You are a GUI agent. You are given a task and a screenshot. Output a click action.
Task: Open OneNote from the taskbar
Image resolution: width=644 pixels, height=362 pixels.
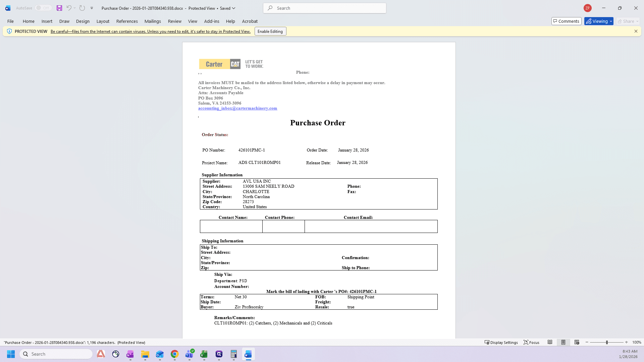(130, 354)
